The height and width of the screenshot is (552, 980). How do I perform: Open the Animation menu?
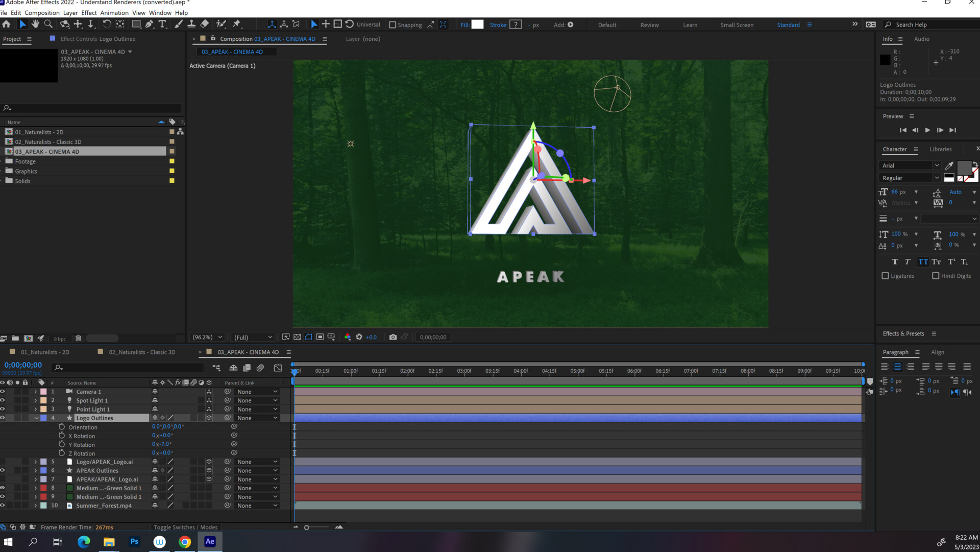click(x=114, y=13)
